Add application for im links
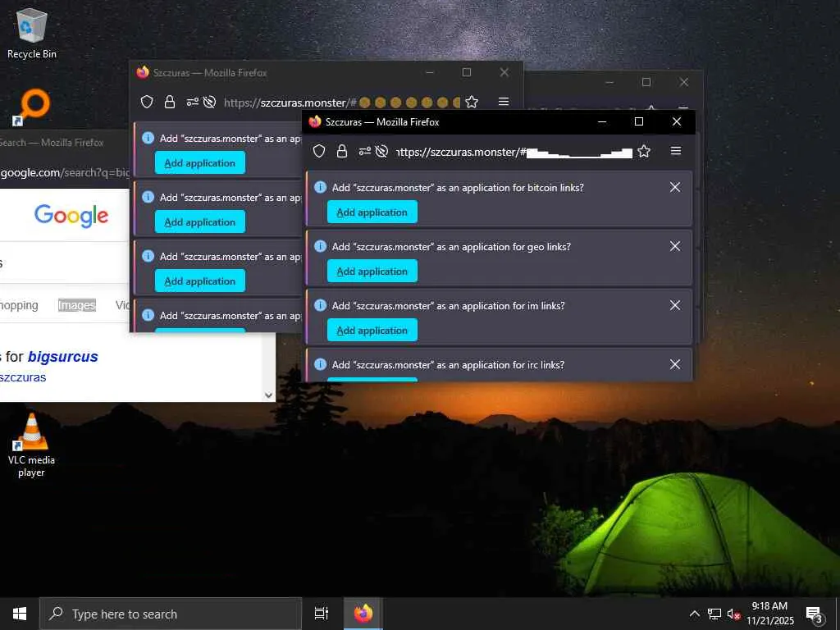 pyautogui.click(x=372, y=330)
